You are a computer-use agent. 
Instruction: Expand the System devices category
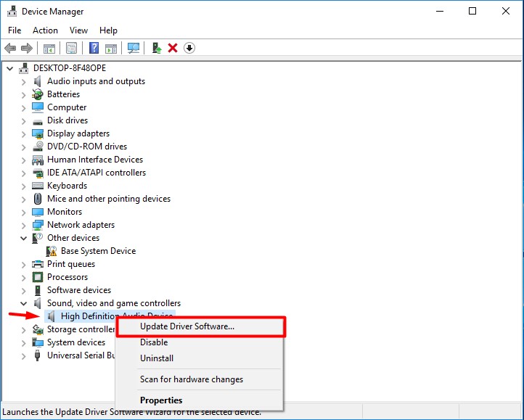click(x=23, y=343)
